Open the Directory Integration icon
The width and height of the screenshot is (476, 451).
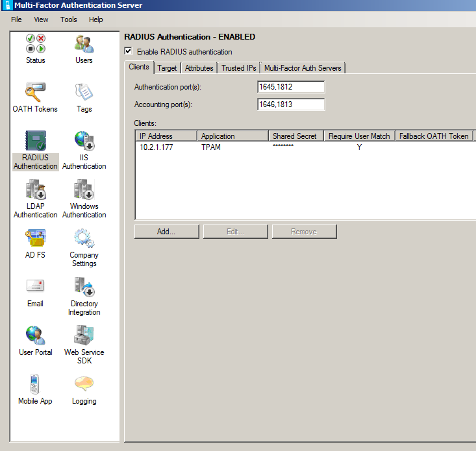pos(84,287)
